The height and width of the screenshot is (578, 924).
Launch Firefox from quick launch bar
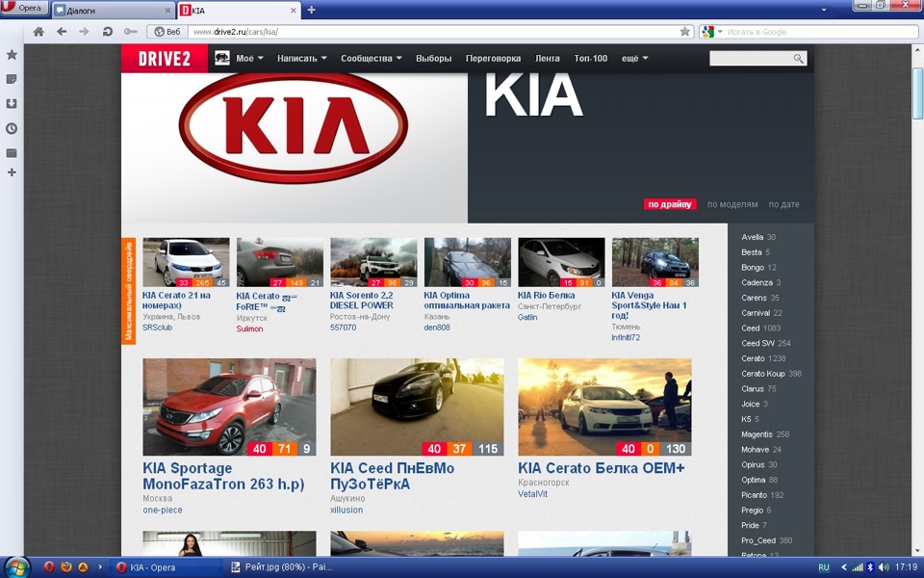(x=66, y=567)
